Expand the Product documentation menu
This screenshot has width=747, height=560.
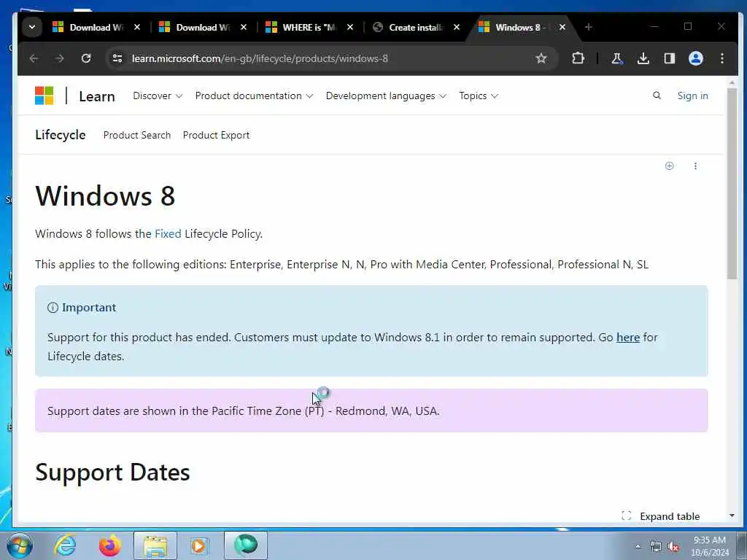[255, 96]
